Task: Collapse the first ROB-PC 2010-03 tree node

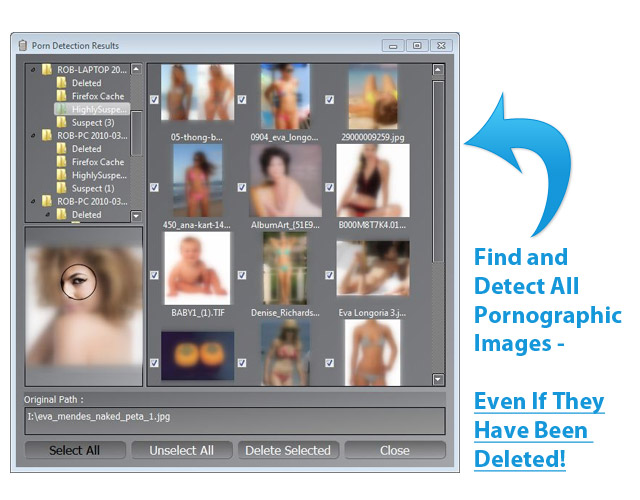Action: coord(33,135)
